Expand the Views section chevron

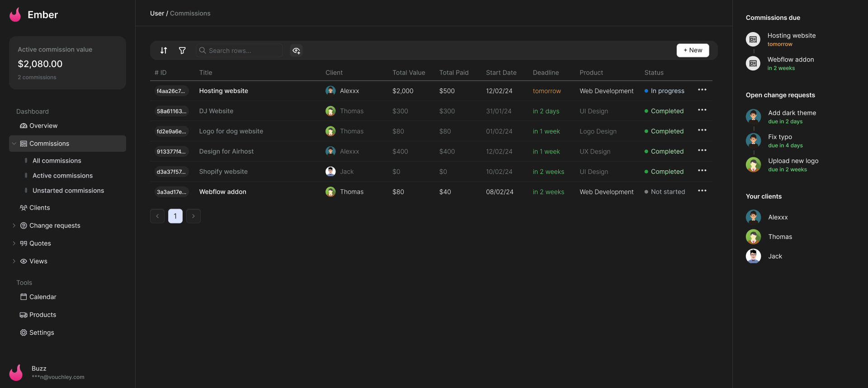[14, 261]
